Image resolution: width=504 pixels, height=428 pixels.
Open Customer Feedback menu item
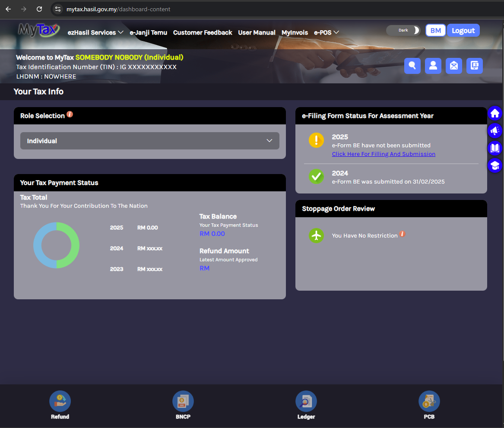[x=203, y=32]
